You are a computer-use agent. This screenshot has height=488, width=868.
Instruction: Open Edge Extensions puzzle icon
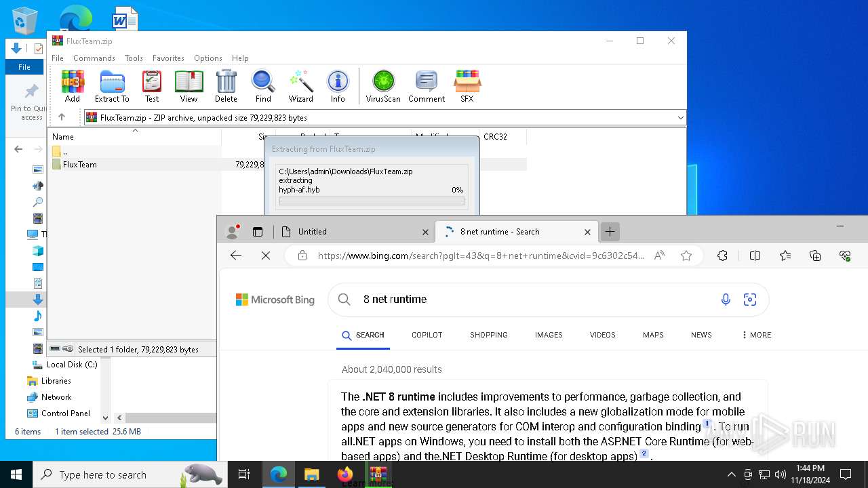coord(722,256)
